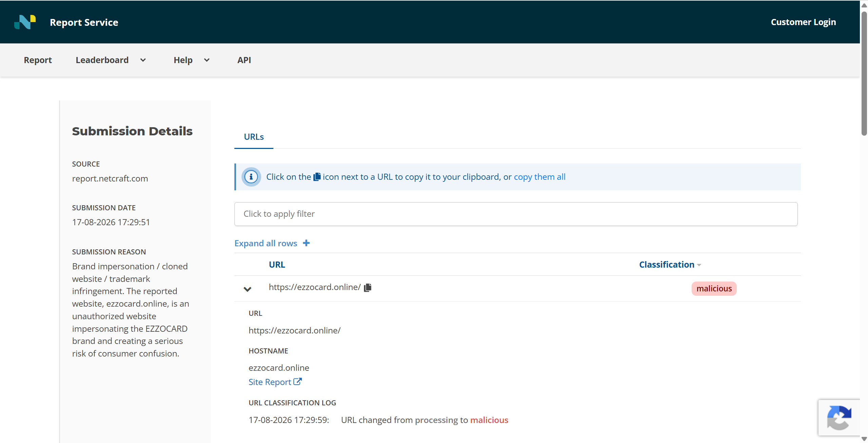This screenshot has height=443, width=868.
Task: Click the Classification column header
Action: [667, 265]
